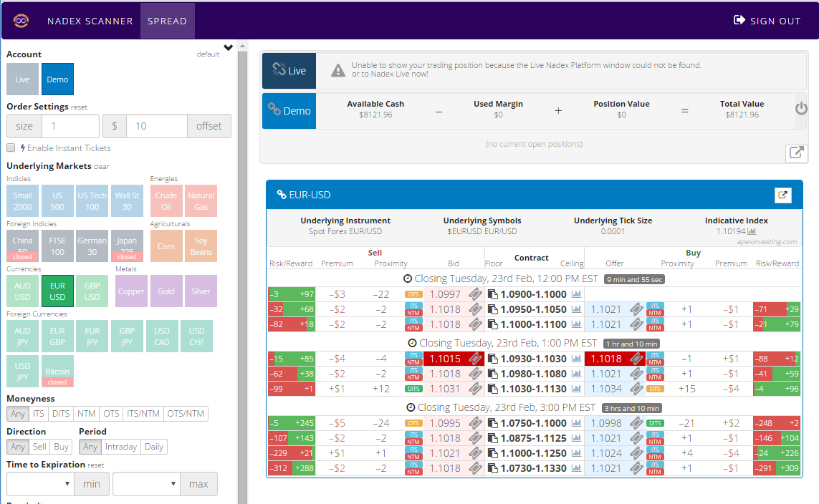
Task: Open the Spread tab
Action: [x=167, y=21]
